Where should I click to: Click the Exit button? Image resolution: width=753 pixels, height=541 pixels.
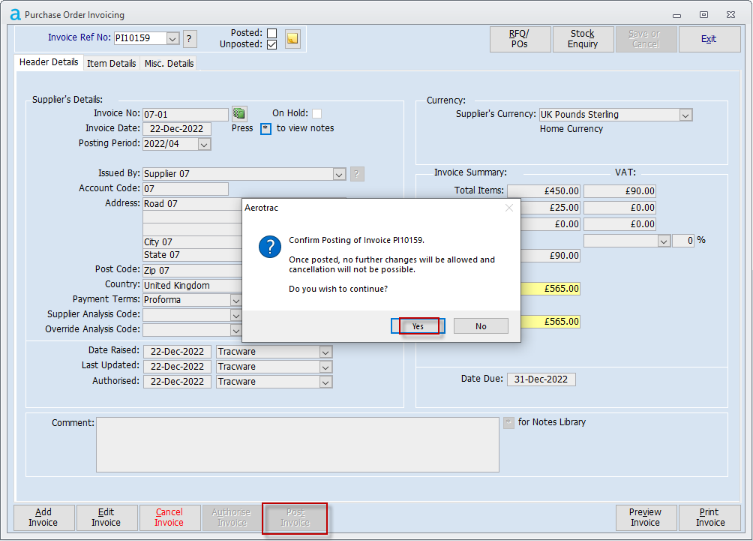(709, 39)
